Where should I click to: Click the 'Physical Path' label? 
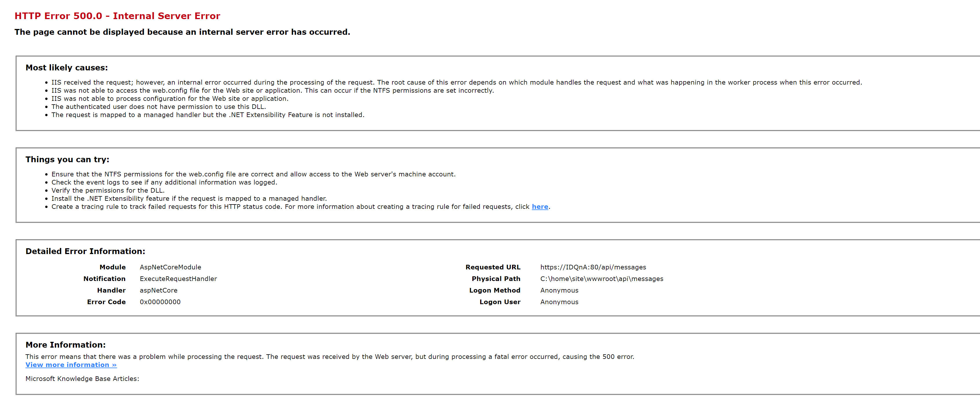496,279
